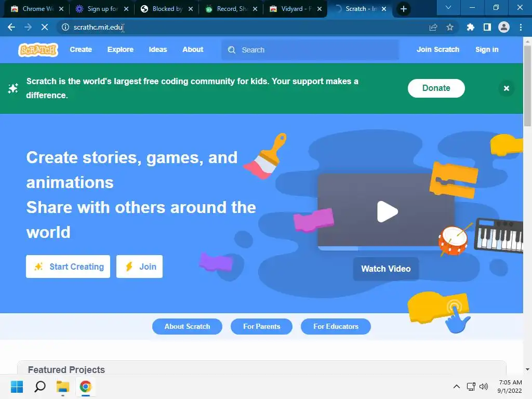Play the intro video
Viewport: 532px width, 399px height.
[x=387, y=212]
